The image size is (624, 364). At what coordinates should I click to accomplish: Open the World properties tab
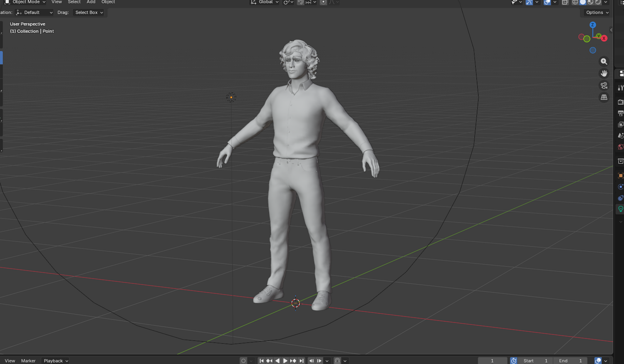620,147
